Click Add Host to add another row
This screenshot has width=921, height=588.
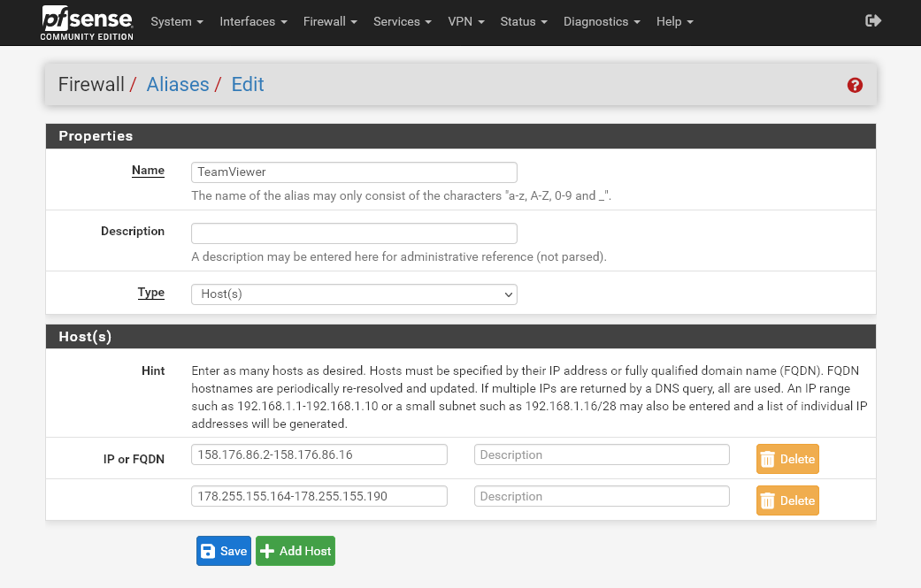pos(295,551)
